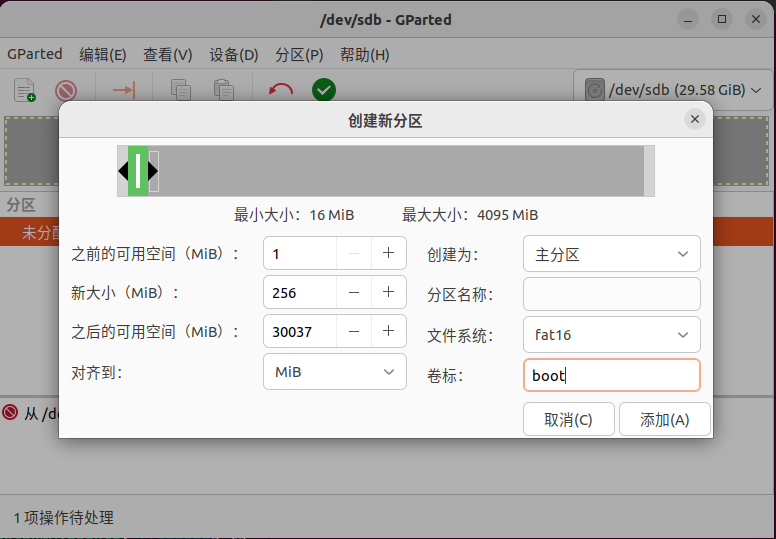Close the 创建新分区 dialog with X
Image resolution: width=776 pixels, height=539 pixels.
pyautogui.click(x=695, y=119)
